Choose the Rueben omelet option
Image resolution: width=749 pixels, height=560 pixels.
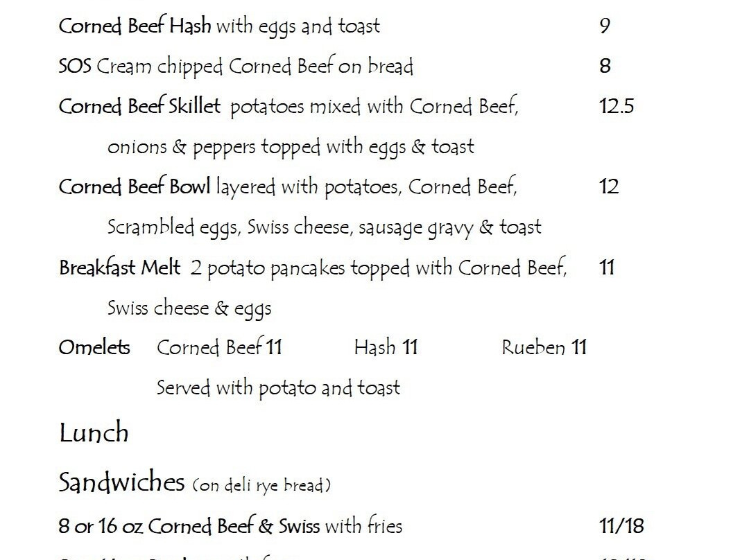[x=544, y=347]
